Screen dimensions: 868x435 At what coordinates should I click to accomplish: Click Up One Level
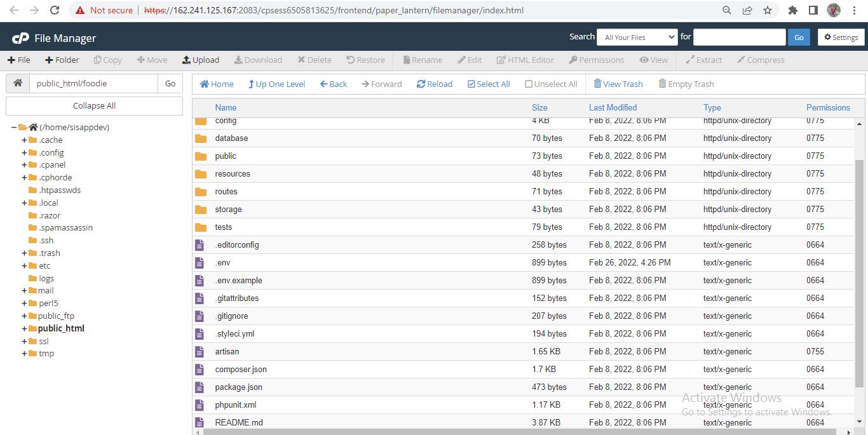(276, 84)
